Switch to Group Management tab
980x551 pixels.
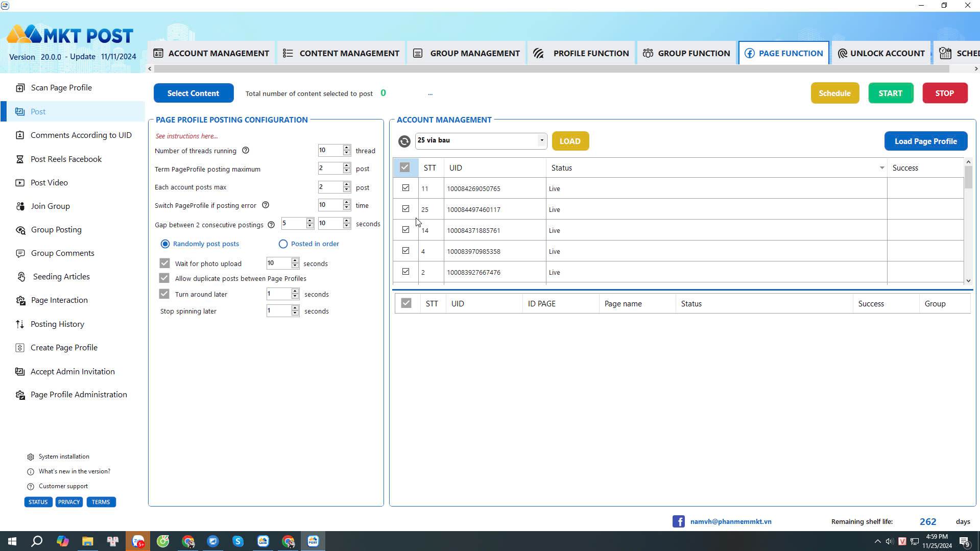[466, 53]
